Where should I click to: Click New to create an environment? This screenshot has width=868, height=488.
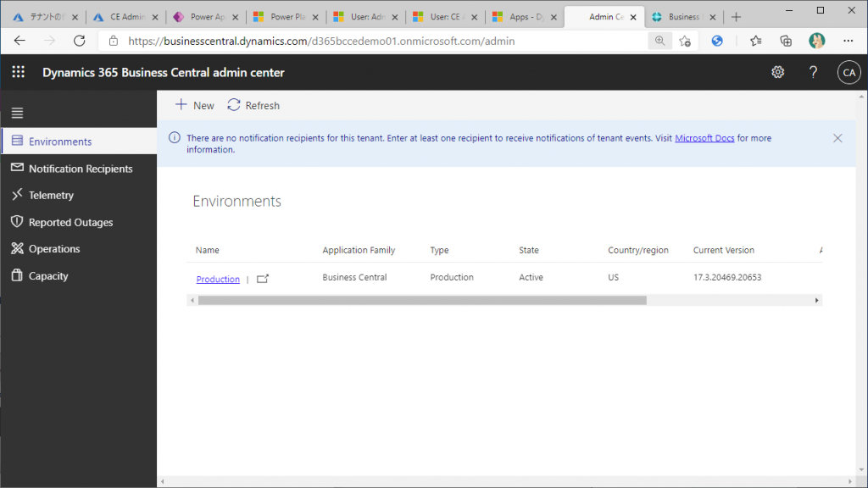[x=195, y=105]
